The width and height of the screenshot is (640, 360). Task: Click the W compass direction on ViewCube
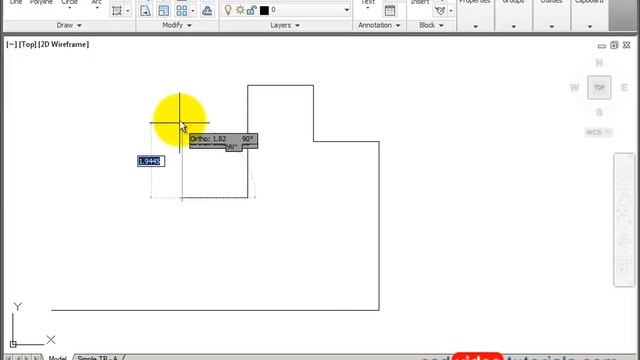tap(574, 88)
